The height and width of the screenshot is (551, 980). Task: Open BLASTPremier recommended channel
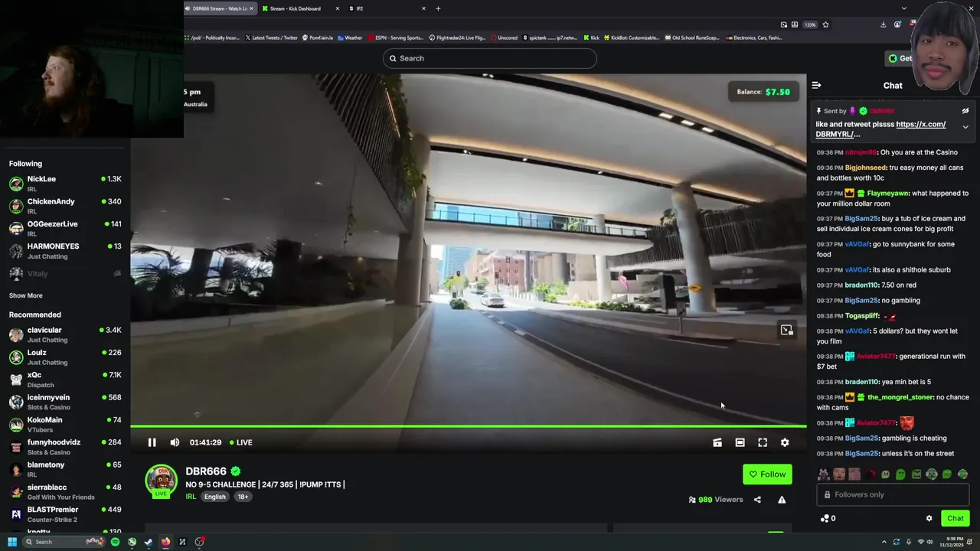pos(65,514)
